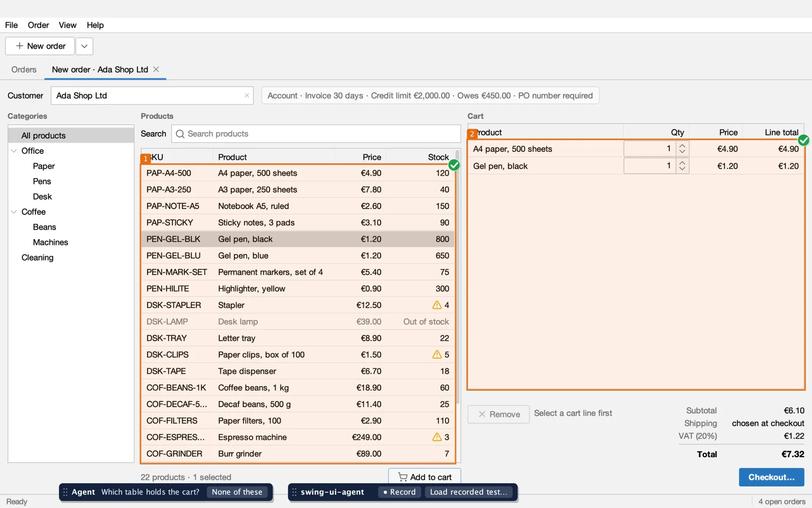Click the low-stock warning icon for DSK-CLIPS
Screen dimensions: 812x508
pos(436,354)
